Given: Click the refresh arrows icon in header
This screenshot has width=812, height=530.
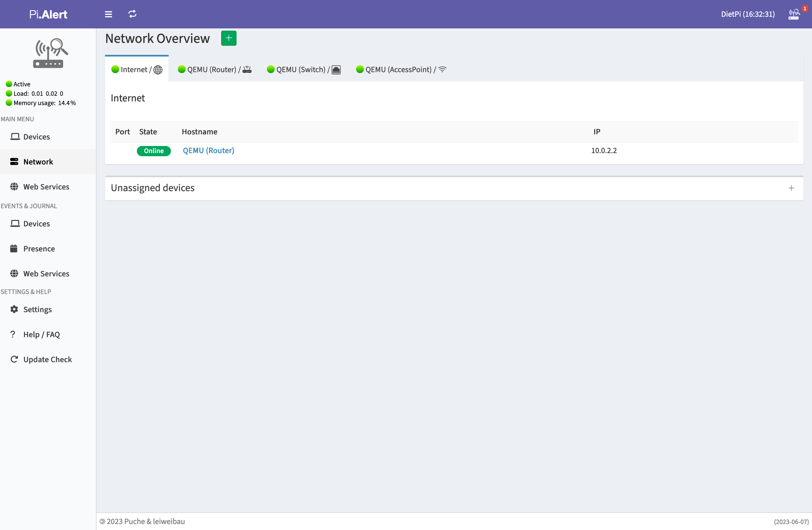Looking at the screenshot, I should [132, 14].
